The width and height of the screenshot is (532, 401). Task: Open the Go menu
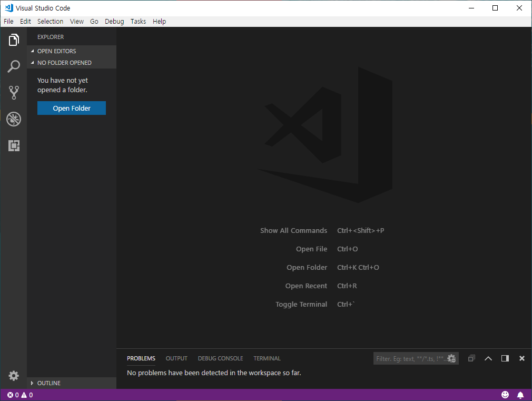tap(94, 22)
